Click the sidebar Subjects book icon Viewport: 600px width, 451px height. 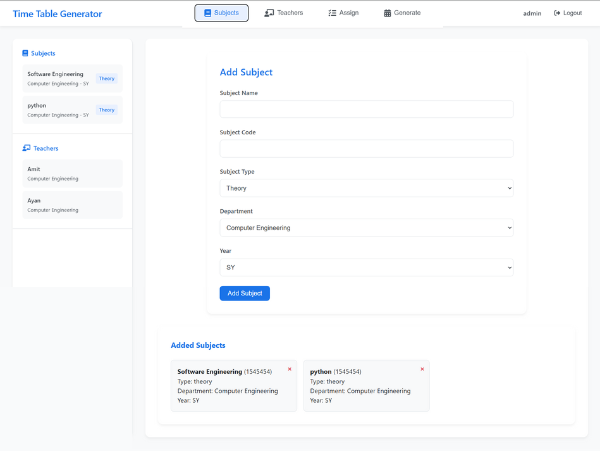[x=25, y=53]
